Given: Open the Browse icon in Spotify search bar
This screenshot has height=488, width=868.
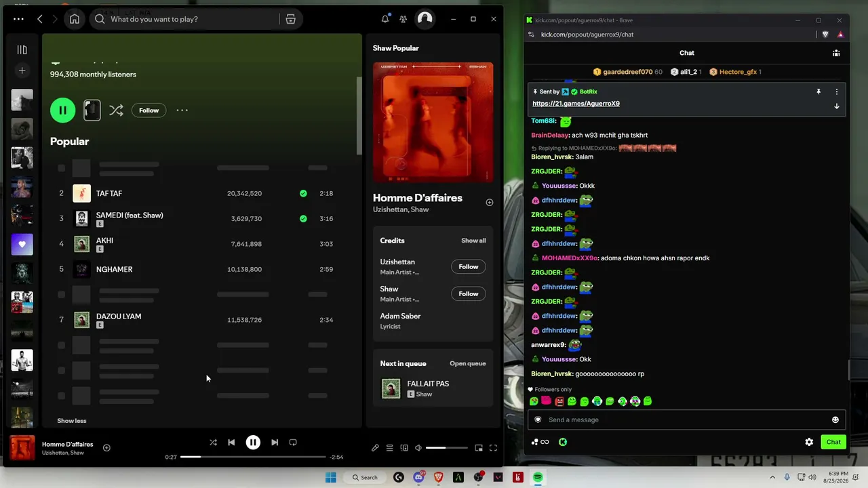Looking at the screenshot, I should coord(290,19).
